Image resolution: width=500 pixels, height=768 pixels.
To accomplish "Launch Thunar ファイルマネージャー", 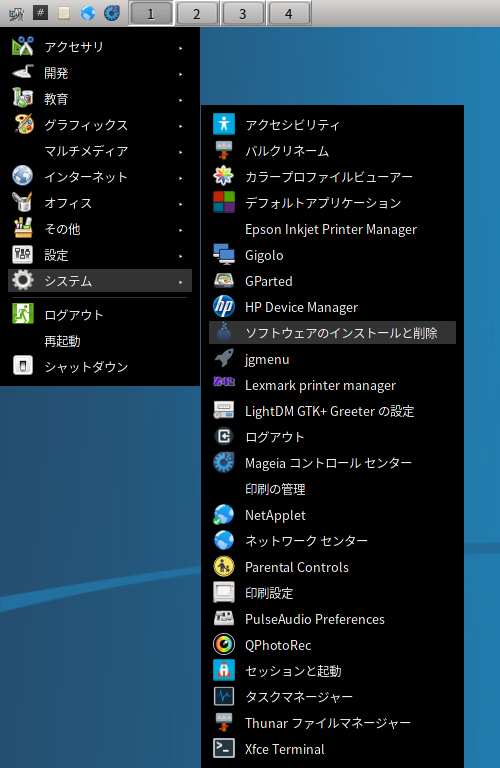I will [332, 723].
